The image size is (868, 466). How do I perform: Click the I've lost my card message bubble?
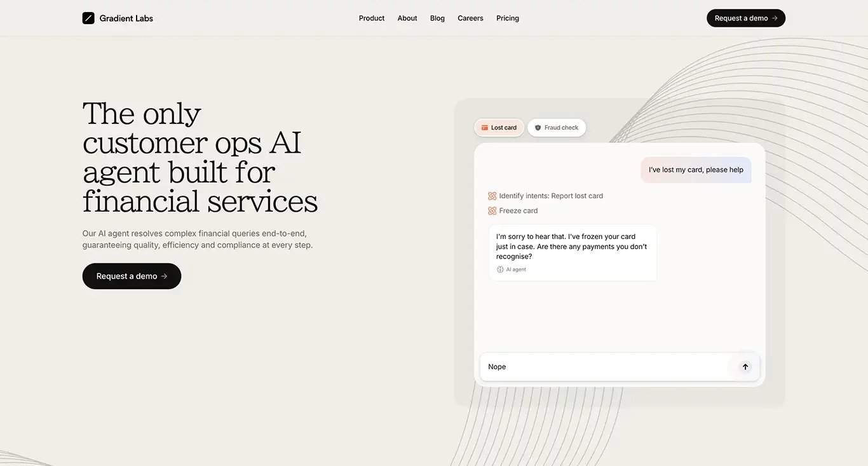696,170
